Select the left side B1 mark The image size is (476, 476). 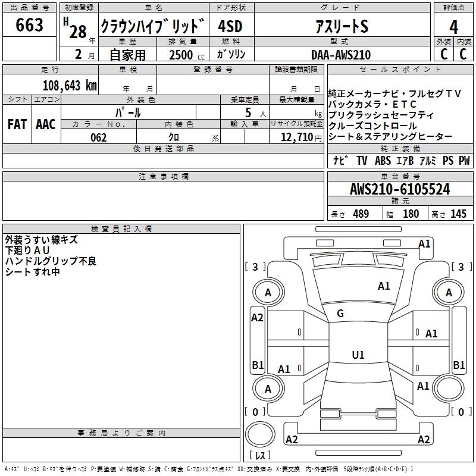(x=258, y=365)
